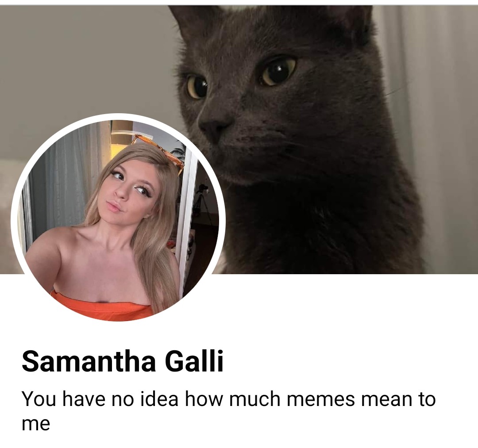Click the cat's whiskers near the curtain
Screen dimensions: 478x448
[x=393, y=92]
